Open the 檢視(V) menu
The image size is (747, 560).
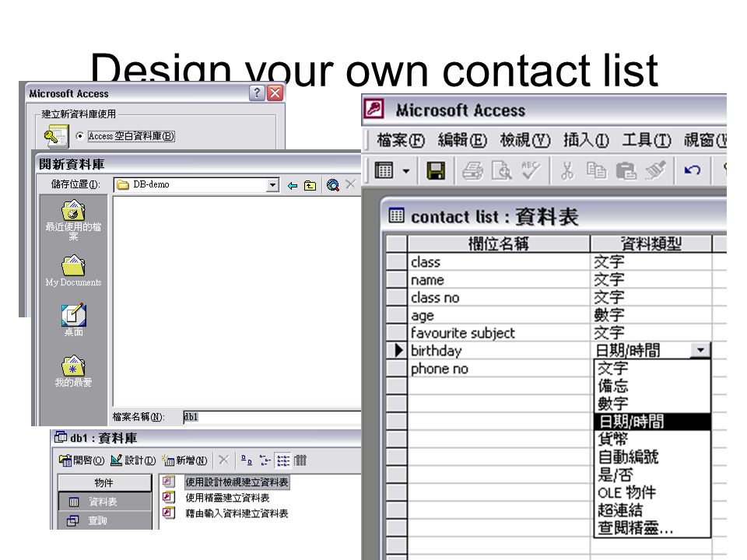[x=525, y=141]
